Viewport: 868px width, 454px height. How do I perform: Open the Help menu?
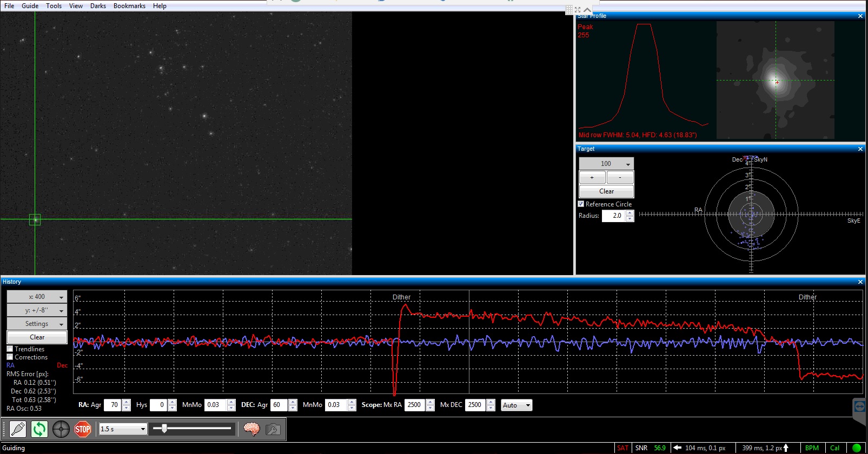[x=160, y=6]
